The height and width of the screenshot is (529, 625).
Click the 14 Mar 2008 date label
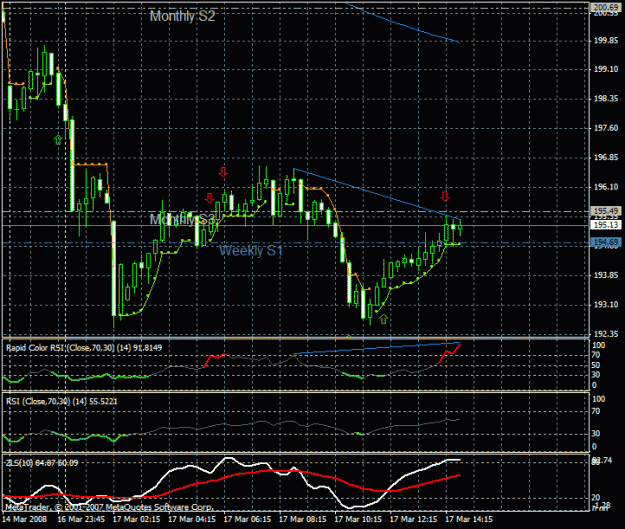coord(24,519)
